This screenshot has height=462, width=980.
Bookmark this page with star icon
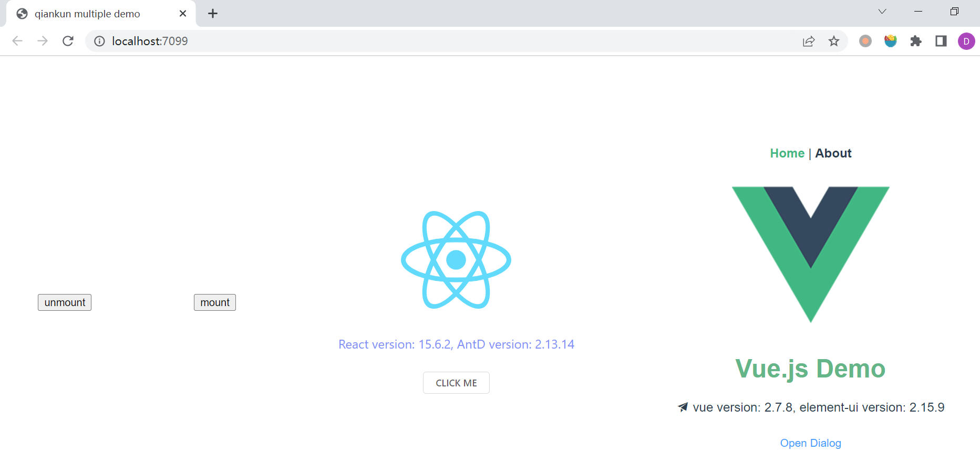(834, 41)
